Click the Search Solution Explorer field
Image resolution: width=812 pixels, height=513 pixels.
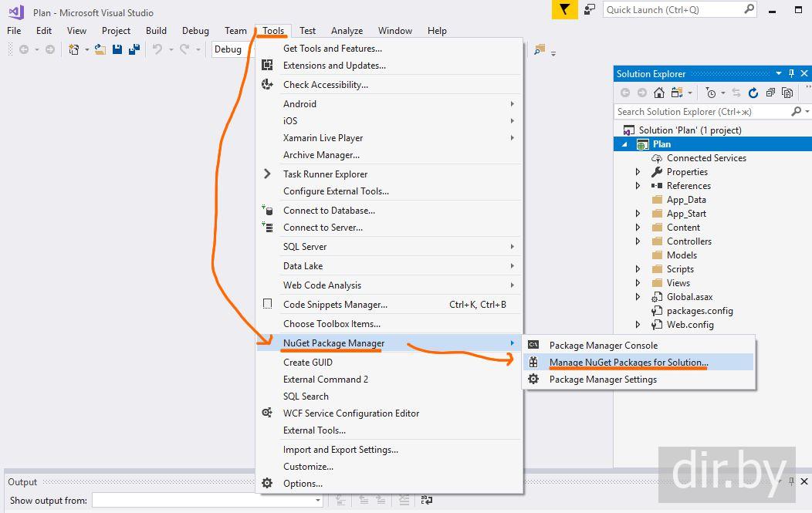pyautogui.click(x=701, y=112)
